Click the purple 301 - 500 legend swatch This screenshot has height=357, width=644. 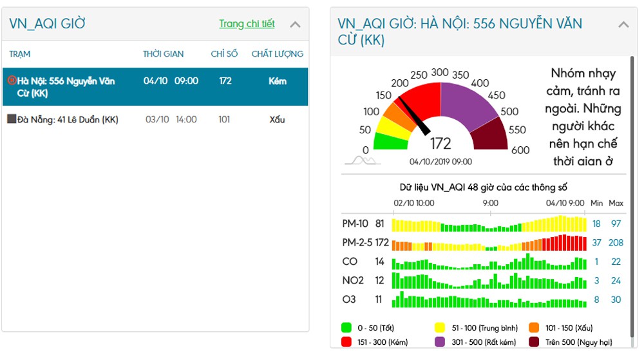pos(440,342)
